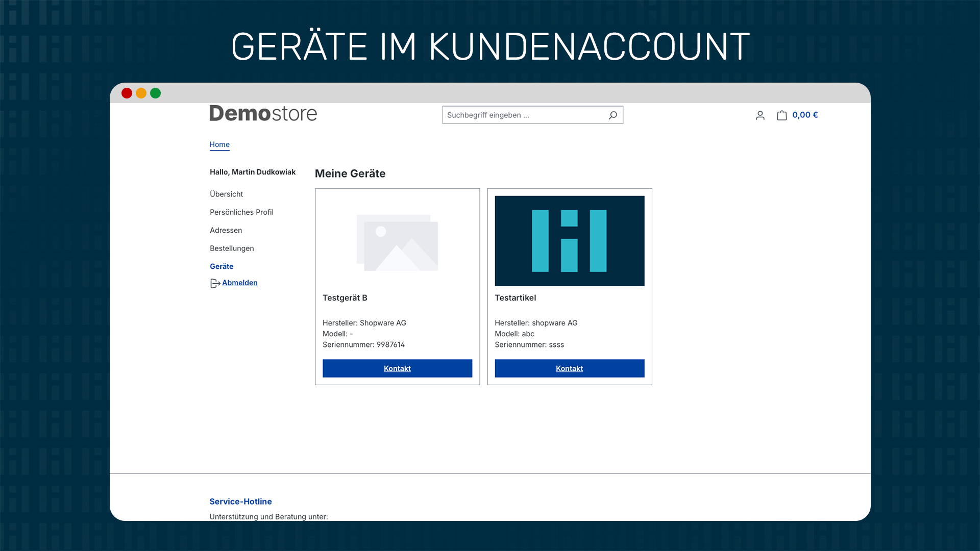Click the Shopware logo image on Testartikel card
The height and width of the screenshot is (551, 980).
pyautogui.click(x=569, y=240)
